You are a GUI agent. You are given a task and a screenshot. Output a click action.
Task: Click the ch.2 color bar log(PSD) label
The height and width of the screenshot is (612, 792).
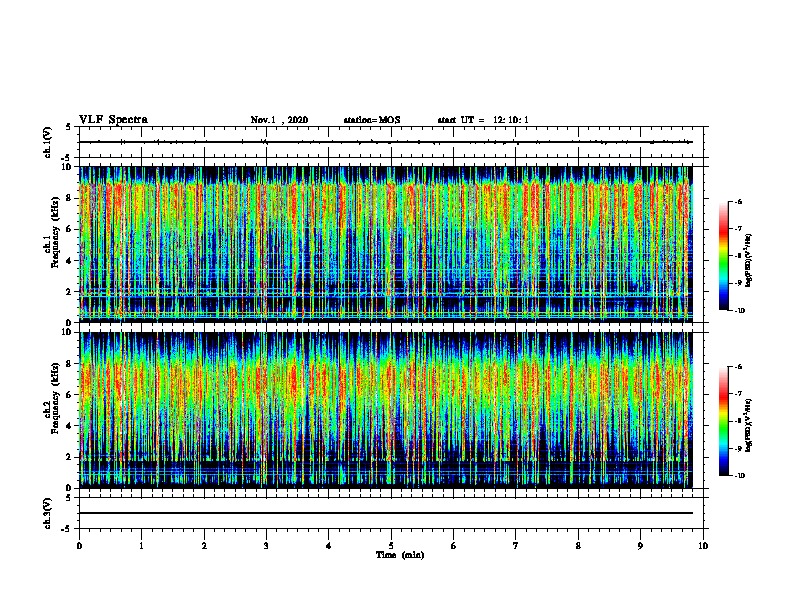[749, 425]
